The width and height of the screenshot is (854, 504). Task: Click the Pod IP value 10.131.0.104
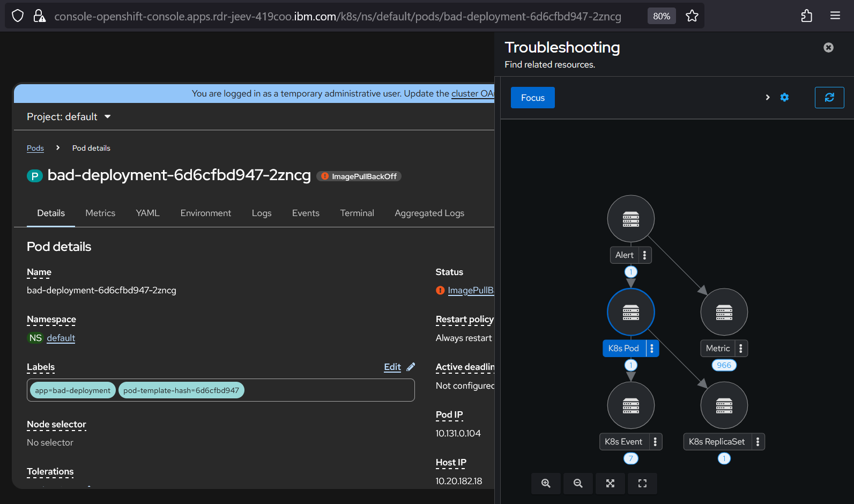click(x=458, y=433)
